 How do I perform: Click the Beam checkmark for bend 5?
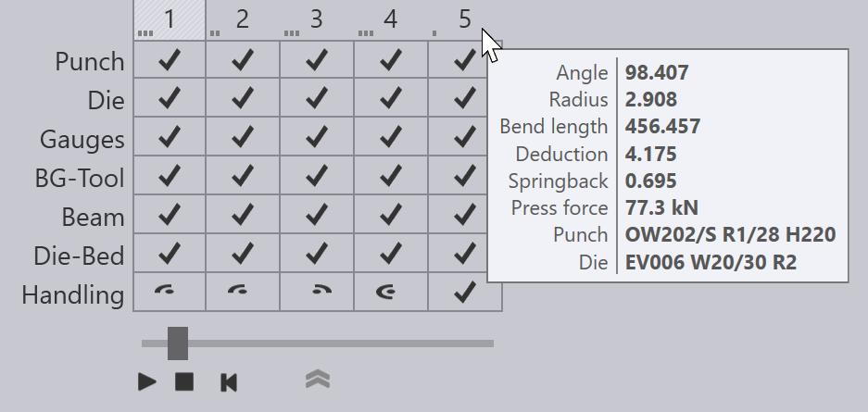[464, 214]
